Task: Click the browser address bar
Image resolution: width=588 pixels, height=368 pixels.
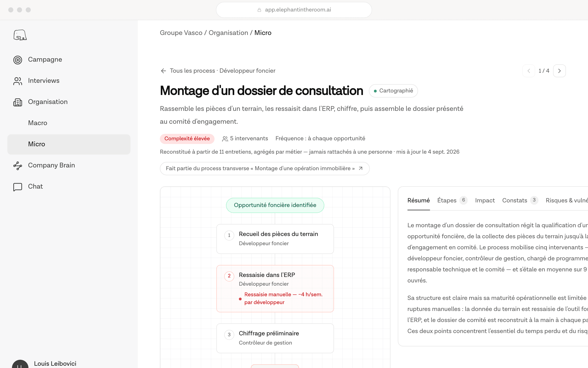Action: (294, 10)
